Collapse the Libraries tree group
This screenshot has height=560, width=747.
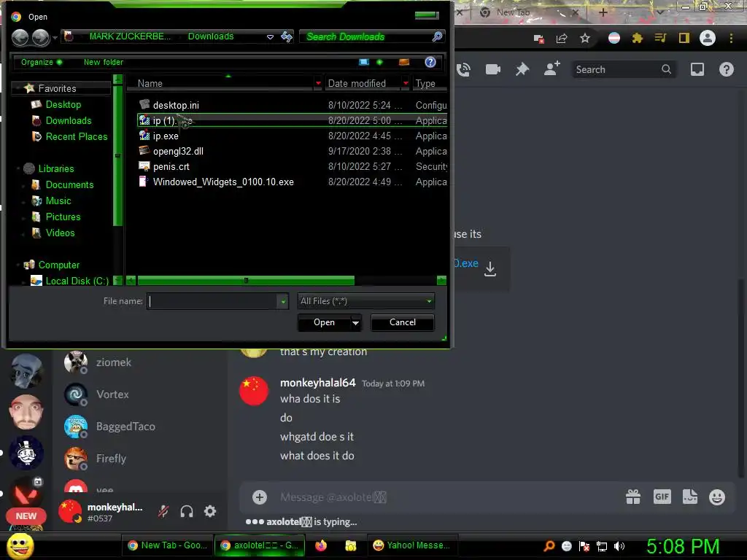[18, 168]
